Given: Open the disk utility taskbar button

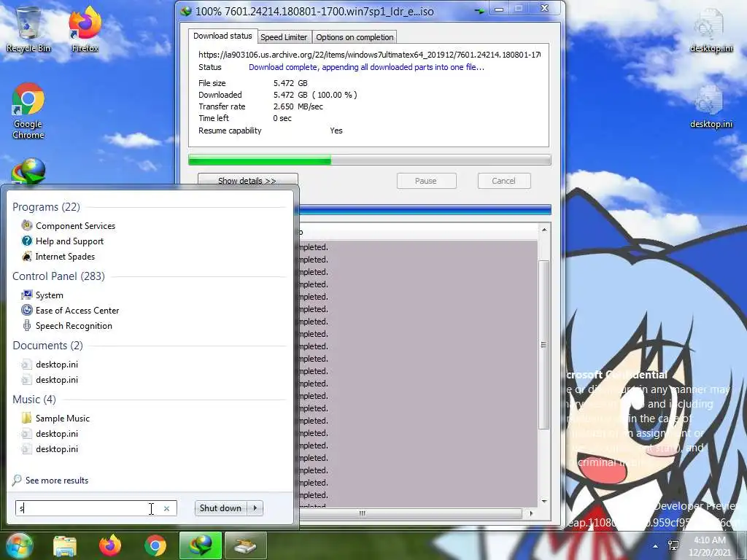Looking at the screenshot, I should pyautogui.click(x=245, y=545).
